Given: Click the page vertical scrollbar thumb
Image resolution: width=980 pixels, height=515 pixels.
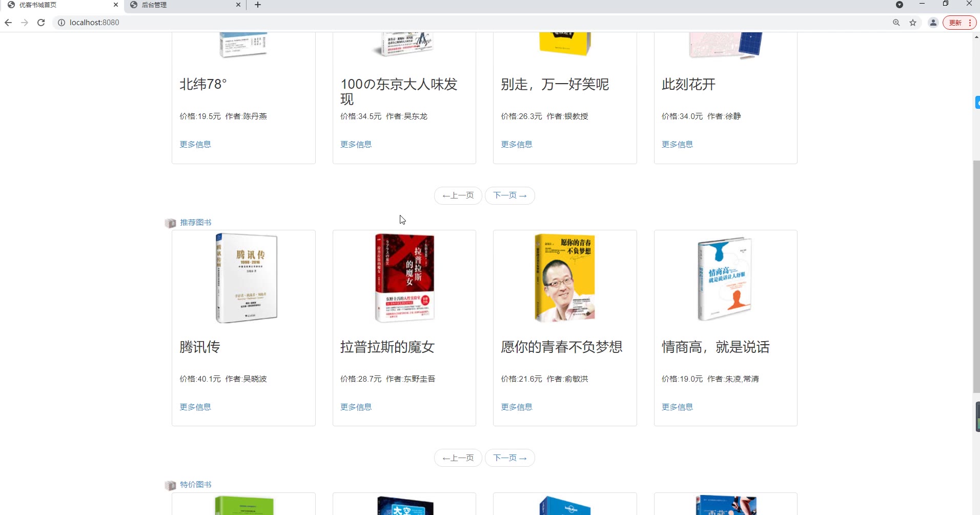Looking at the screenshot, I should coord(976,277).
